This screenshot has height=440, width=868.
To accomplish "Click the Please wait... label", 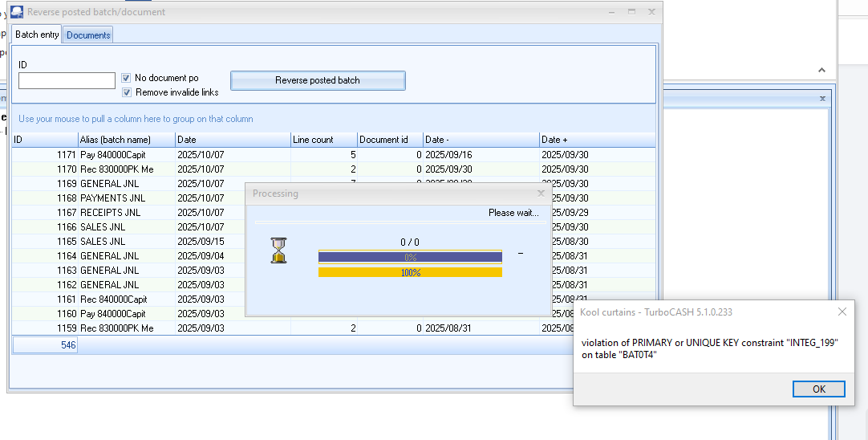I will pos(513,213).
